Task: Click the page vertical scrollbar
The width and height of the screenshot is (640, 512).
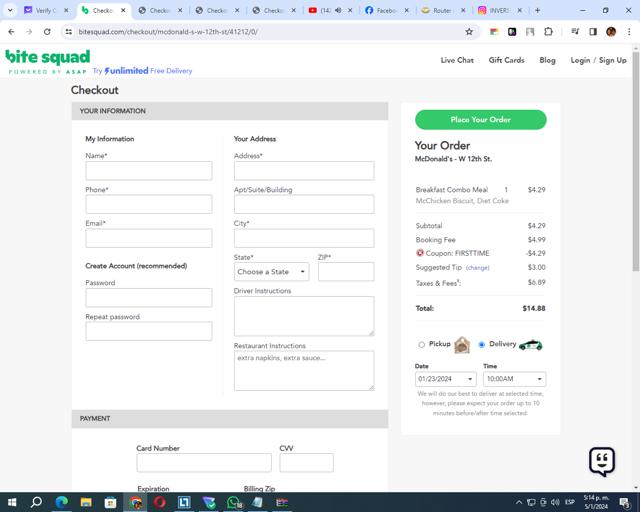Action: click(636, 161)
